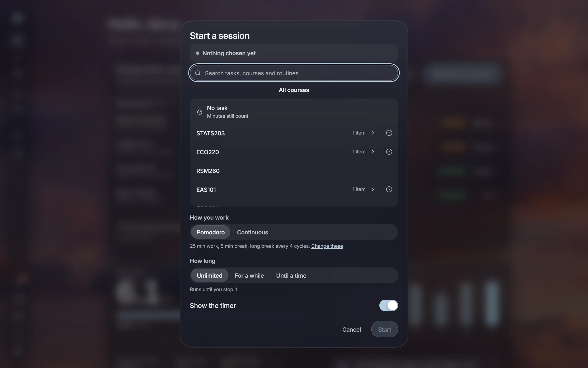Click the search magnifier icon

[198, 73]
